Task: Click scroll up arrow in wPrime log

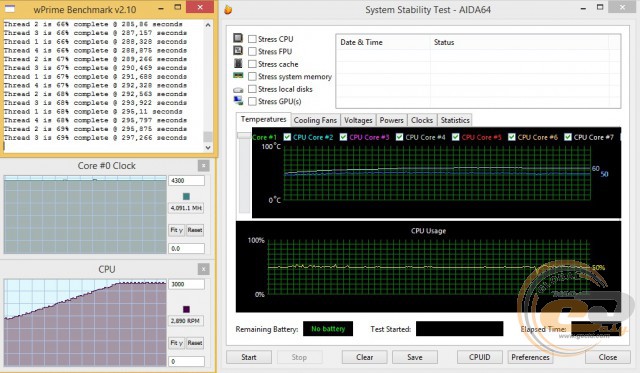Action: (x=208, y=25)
